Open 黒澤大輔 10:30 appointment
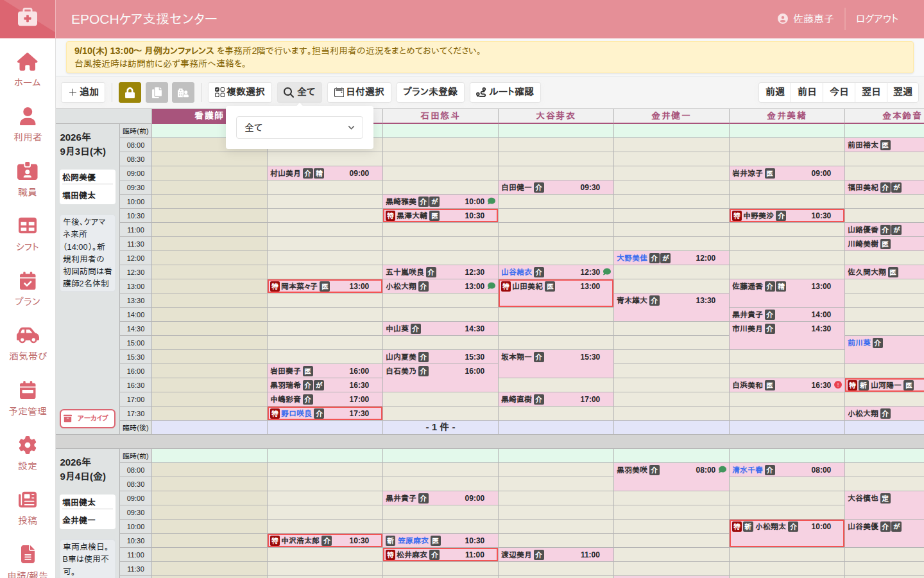Screen dimensions: 924x578 pos(440,216)
